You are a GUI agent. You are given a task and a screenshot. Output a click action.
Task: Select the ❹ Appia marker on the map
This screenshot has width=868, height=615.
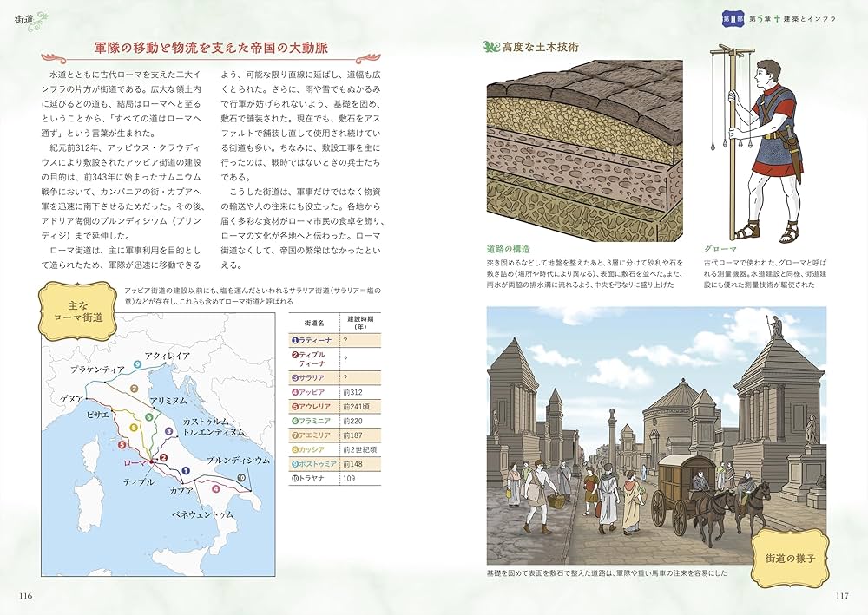point(214,487)
